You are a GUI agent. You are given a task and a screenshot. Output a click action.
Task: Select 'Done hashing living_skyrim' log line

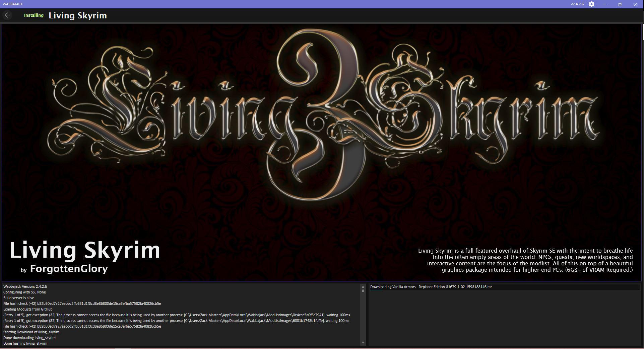pyautogui.click(x=25, y=343)
